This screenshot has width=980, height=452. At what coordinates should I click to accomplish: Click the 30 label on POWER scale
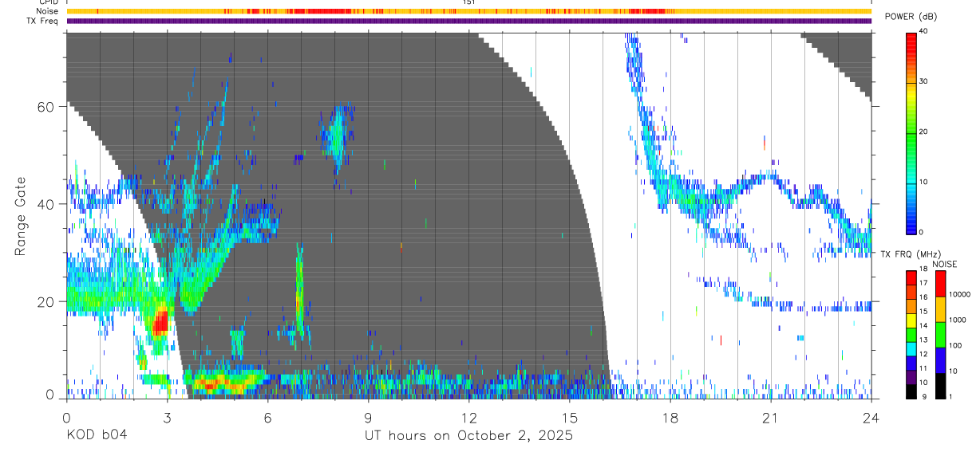coord(923,82)
